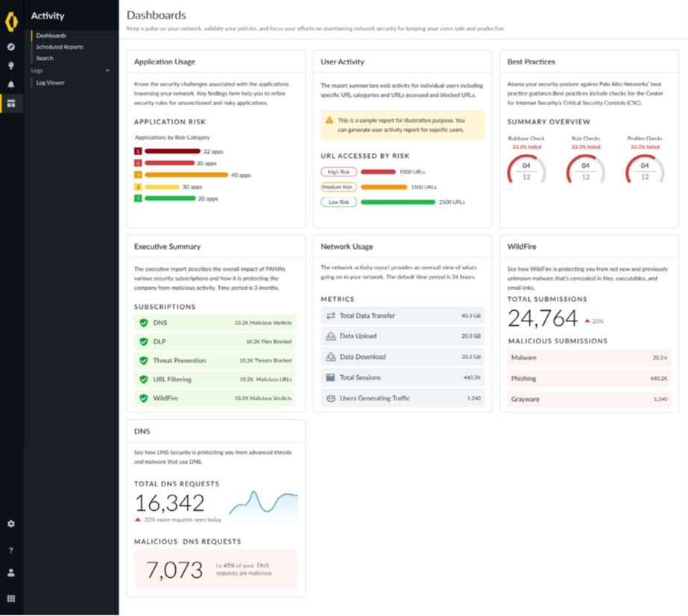This screenshot has width=688, height=616.
Task: Collapse the Logs section chevron
Action: 107,70
